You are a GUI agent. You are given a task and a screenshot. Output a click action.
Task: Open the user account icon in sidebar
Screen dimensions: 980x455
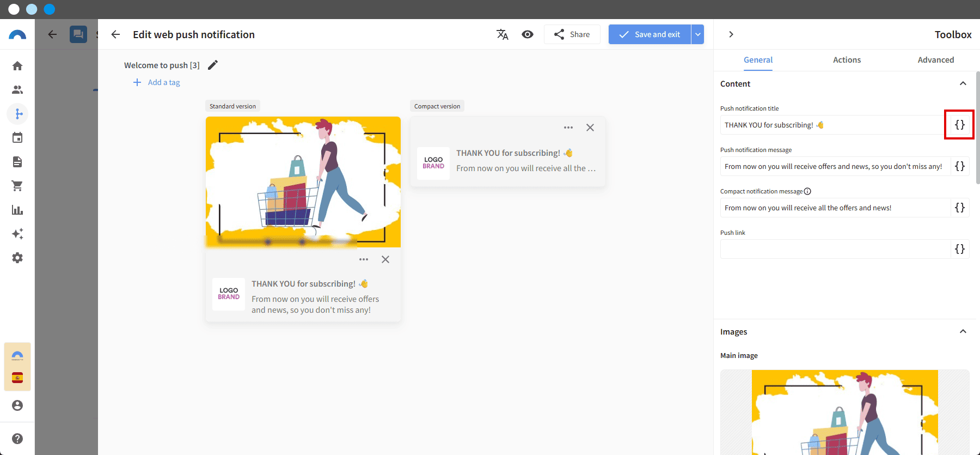17,405
